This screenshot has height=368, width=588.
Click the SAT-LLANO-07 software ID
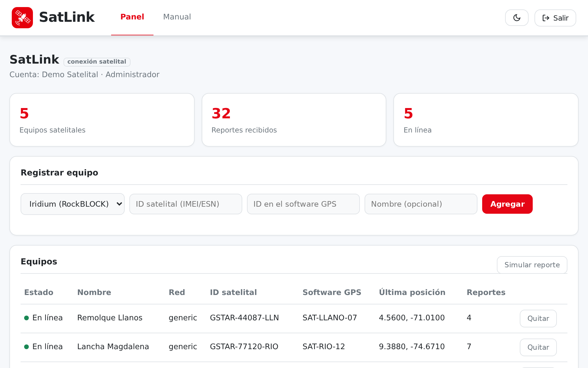tap(330, 318)
